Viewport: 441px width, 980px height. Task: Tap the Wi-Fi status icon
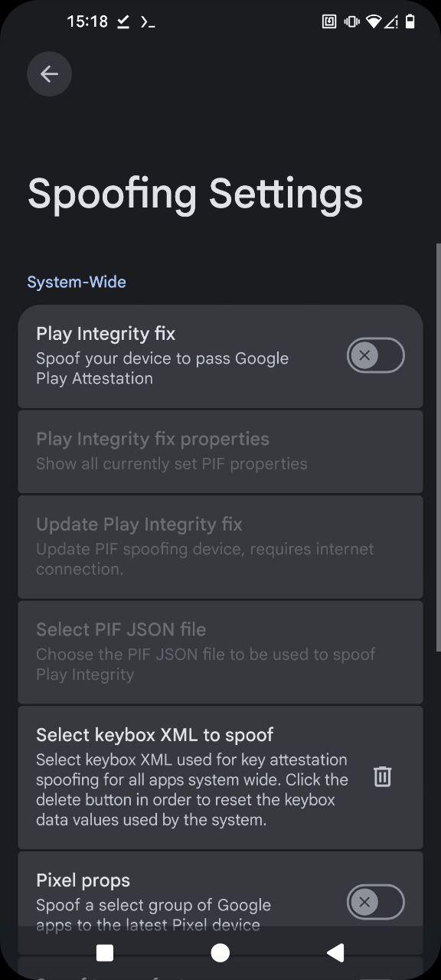374,21
